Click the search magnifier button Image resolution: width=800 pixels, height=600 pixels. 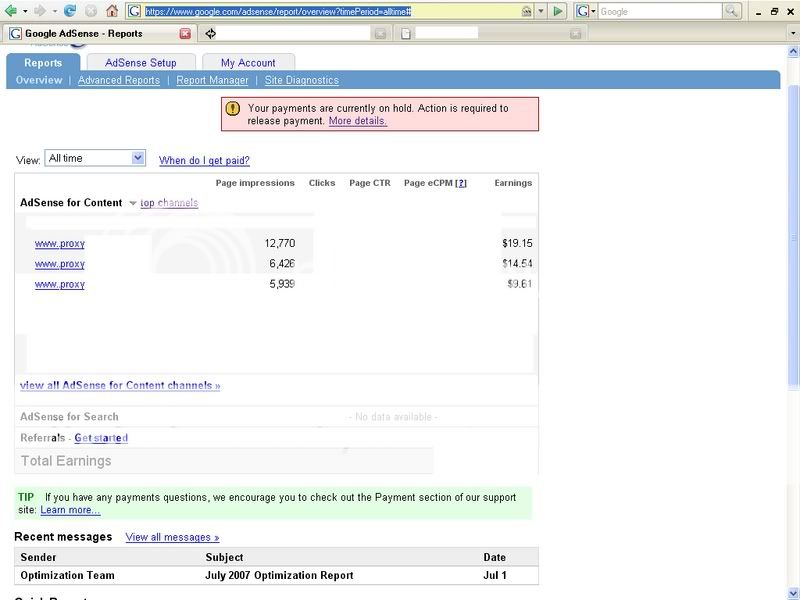(732, 11)
